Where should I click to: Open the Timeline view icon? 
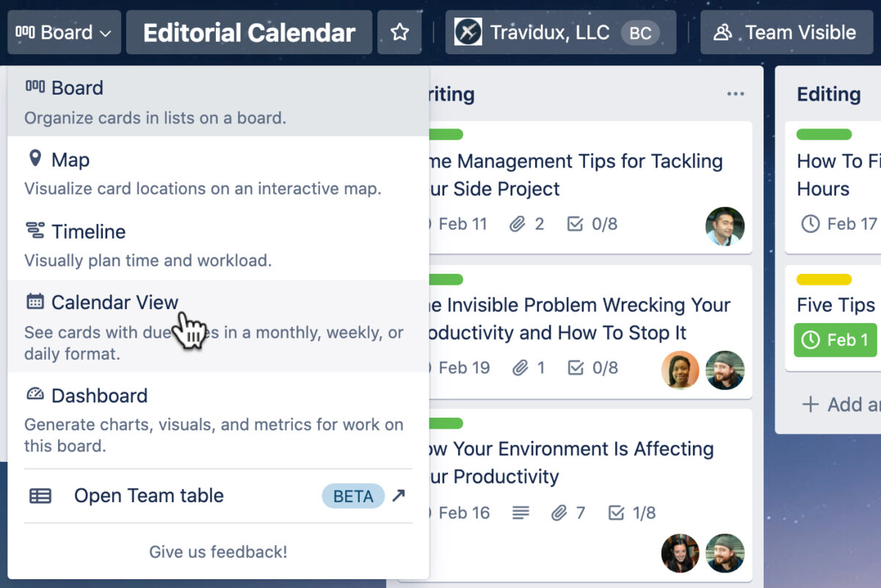34,231
